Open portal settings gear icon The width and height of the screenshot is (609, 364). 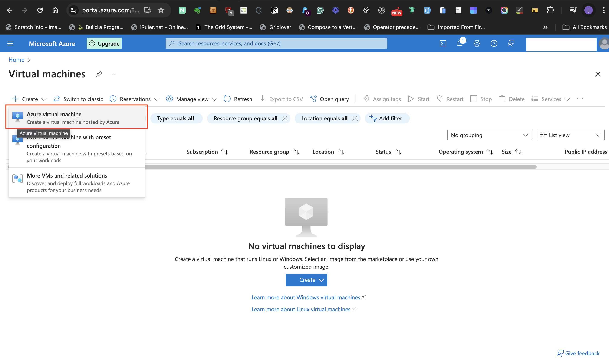point(477,43)
